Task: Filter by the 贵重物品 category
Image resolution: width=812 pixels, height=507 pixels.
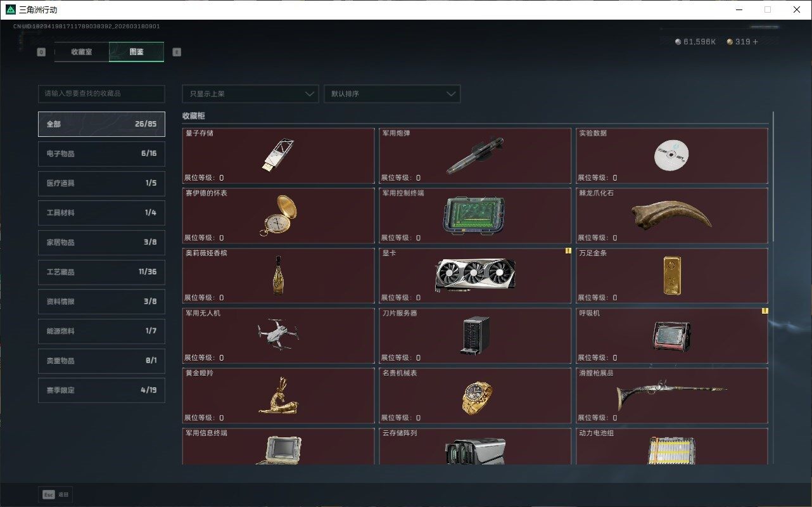Action: tap(101, 361)
